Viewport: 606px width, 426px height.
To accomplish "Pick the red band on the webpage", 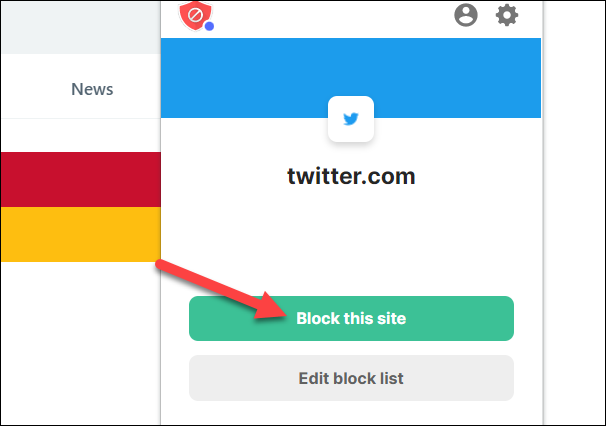I will (81, 179).
